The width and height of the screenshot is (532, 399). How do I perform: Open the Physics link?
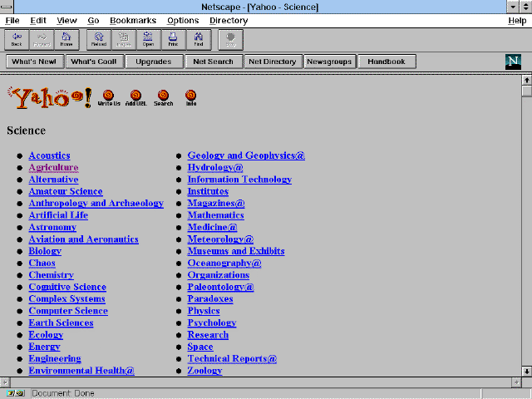pos(204,311)
